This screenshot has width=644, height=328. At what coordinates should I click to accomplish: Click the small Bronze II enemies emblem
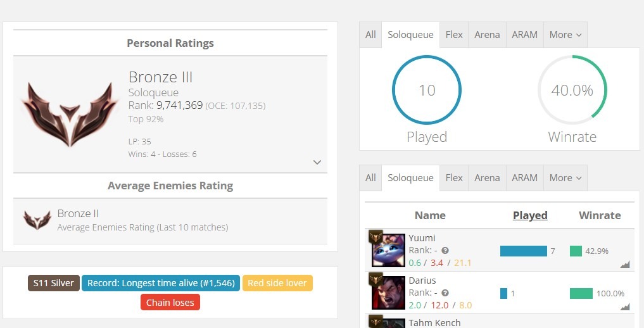(37, 220)
